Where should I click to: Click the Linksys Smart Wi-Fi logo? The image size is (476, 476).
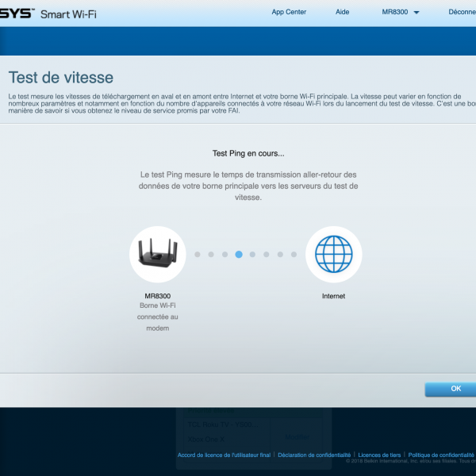48,13
